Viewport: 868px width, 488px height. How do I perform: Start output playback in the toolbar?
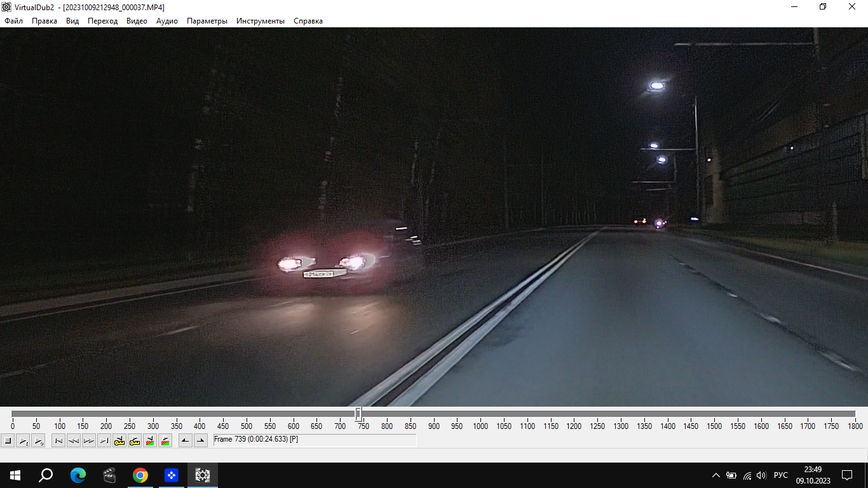(38, 440)
